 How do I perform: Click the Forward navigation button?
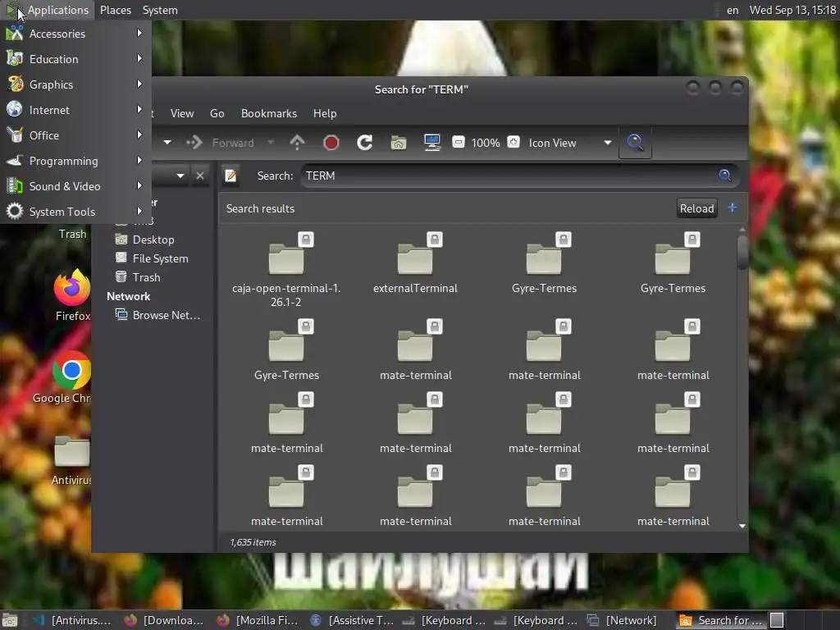(x=220, y=143)
